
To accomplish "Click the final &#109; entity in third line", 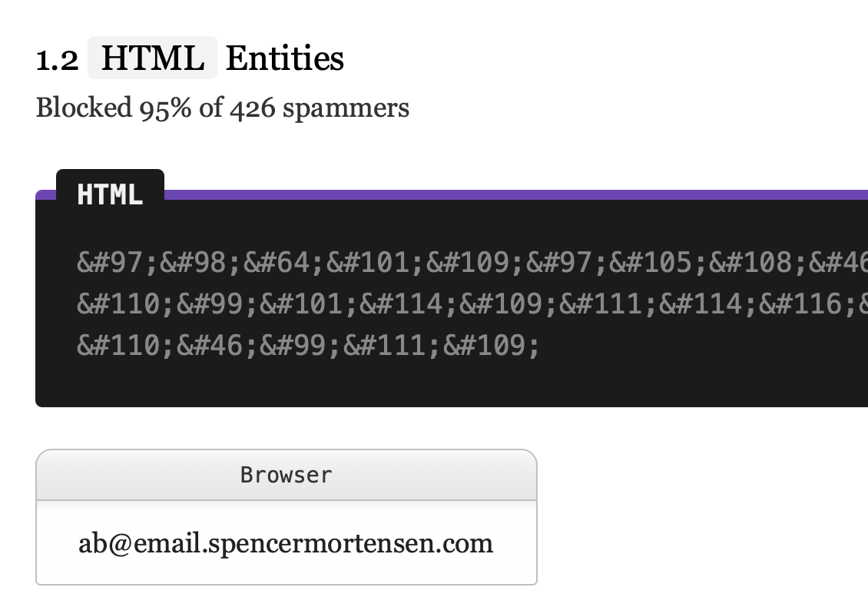I will (491, 346).
